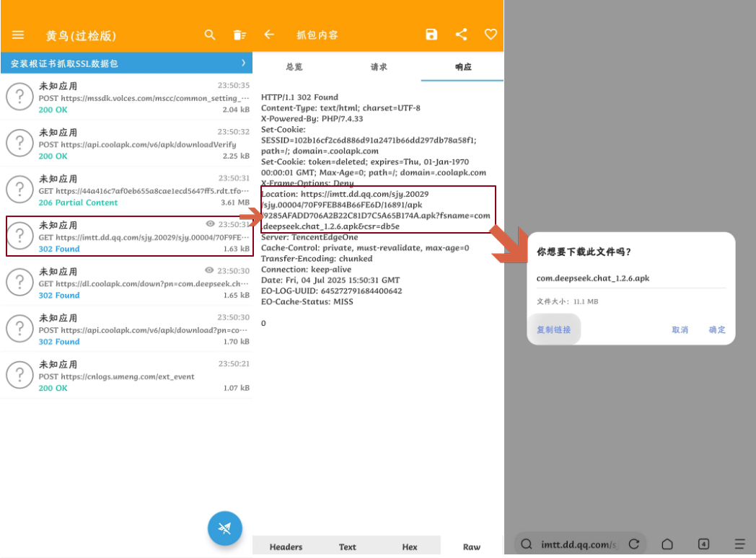Stop capture with the floating plane button
Viewport: 756px width, 558px height.
(224, 528)
